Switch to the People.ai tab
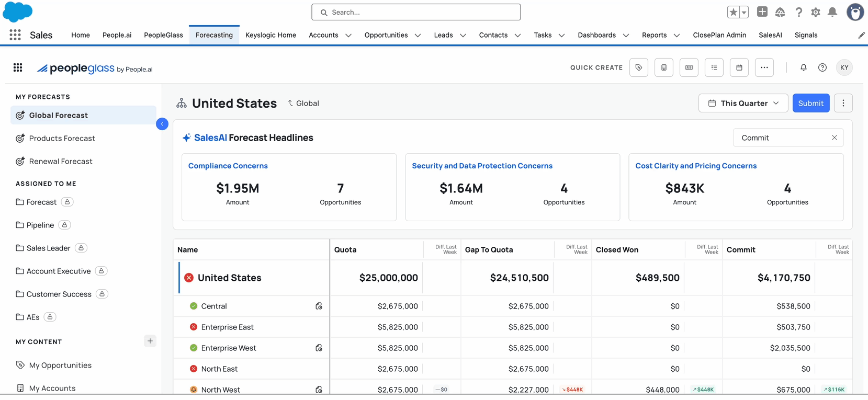The width and height of the screenshot is (868, 400). pyautogui.click(x=117, y=35)
